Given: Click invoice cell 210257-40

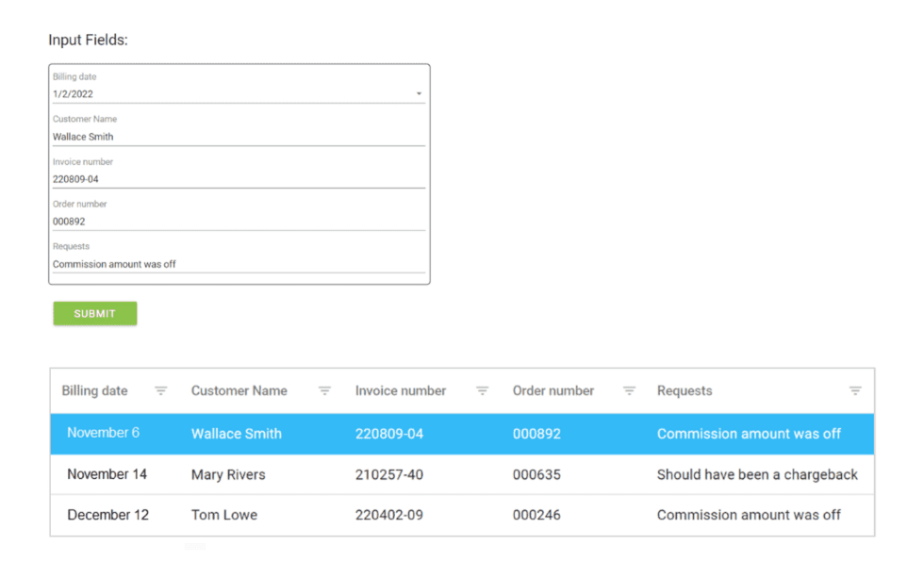Looking at the screenshot, I should coord(388,474).
